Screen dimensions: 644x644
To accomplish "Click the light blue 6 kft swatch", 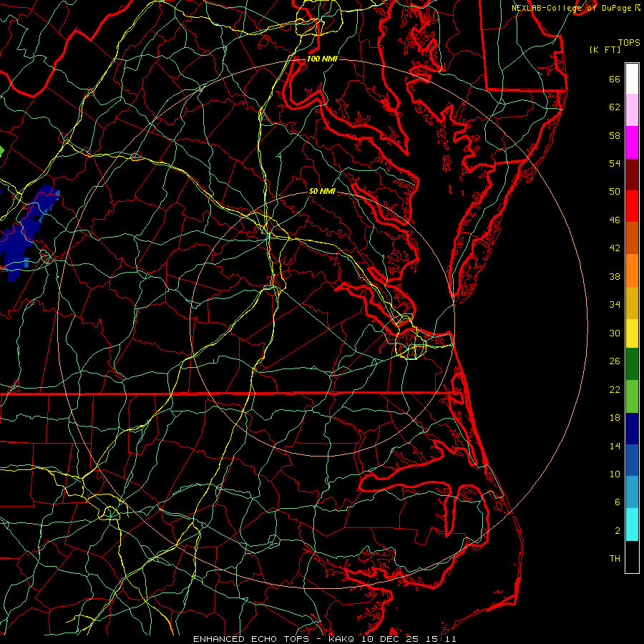I will 632,492.
